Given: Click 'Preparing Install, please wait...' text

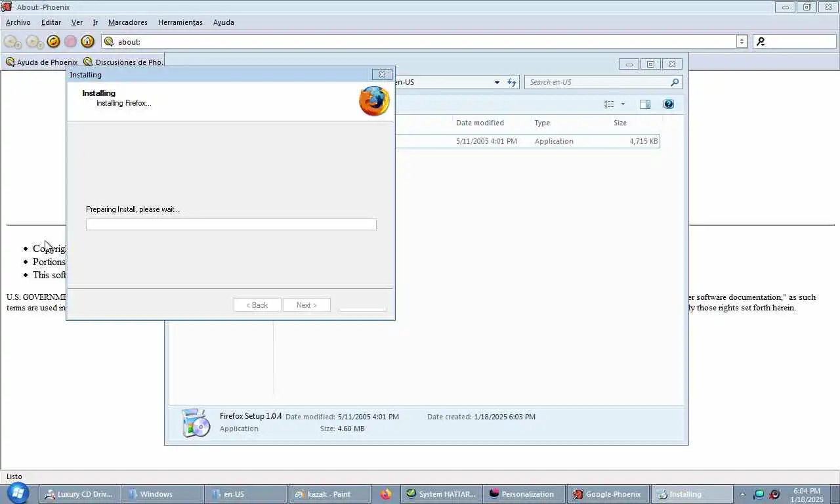Looking at the screenshot, I should tap(133, 209).
